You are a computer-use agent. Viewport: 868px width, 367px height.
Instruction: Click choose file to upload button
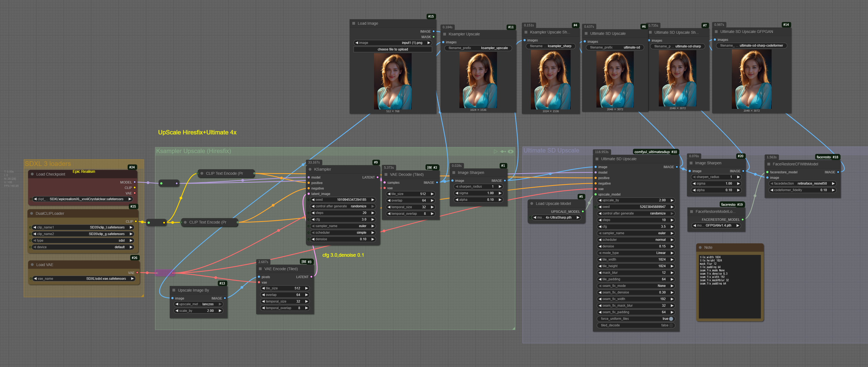[x=393, y=49]
